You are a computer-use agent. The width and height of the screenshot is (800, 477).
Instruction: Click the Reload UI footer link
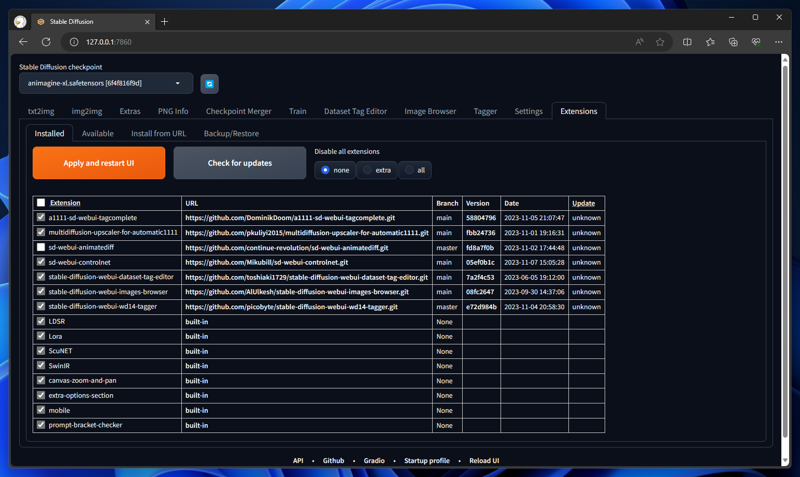(x=484, y=461)
